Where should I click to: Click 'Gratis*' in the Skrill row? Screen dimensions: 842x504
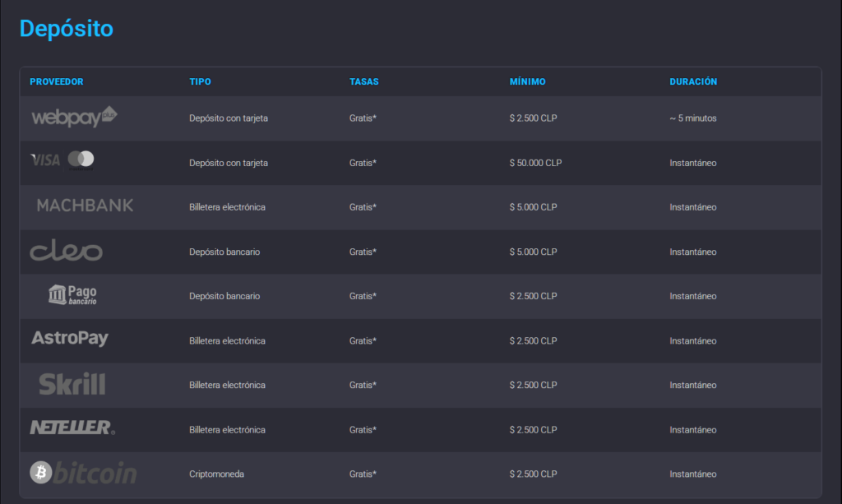click(363, 385)
